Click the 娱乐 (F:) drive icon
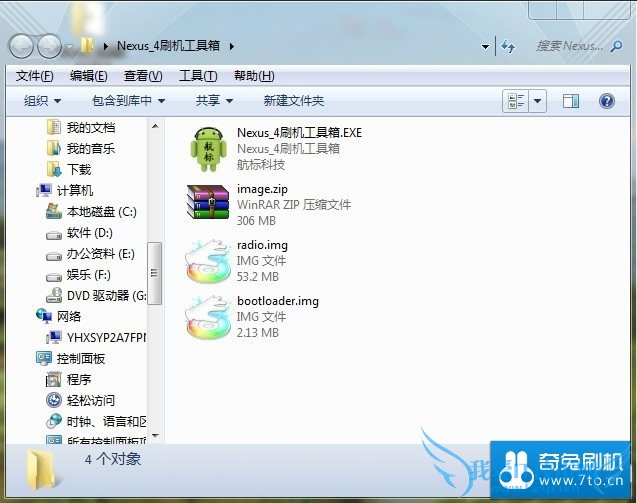Screen dimensions: 637x503 (54, 277)
